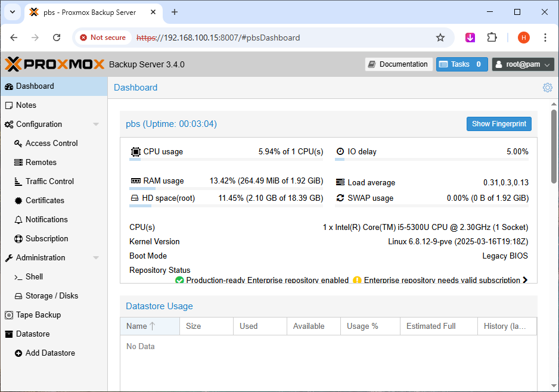
Task: Click the green repository check icon
Action: (179, 281)
